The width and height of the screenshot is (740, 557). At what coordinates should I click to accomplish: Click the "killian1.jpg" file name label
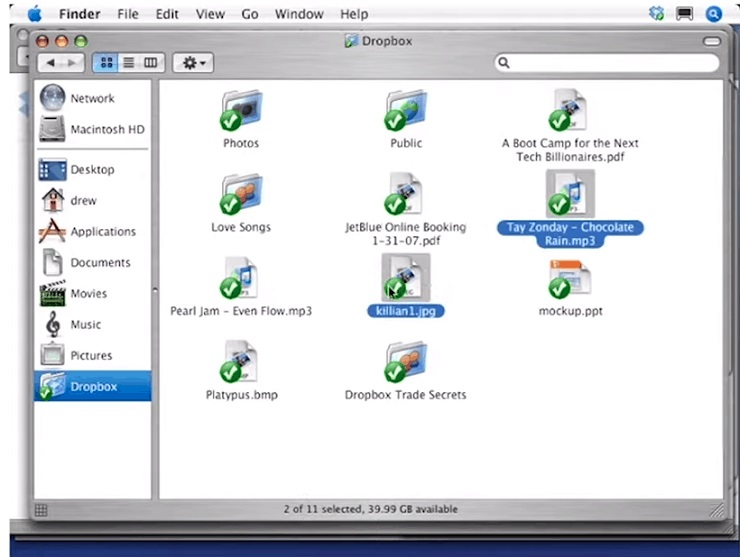coord(406,311)
